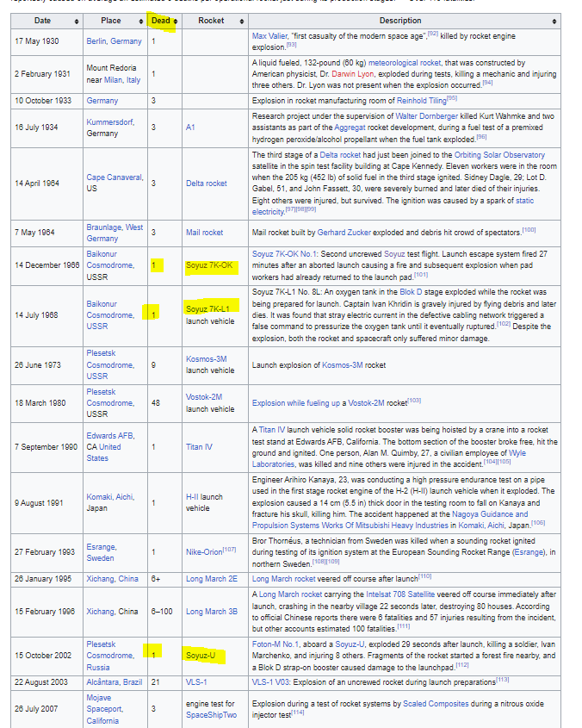Open highlighted Soyuz 7K-L1 rocket link
This screenshot has height=728, width=582.
pyautogui.click(x=207, y=309)
